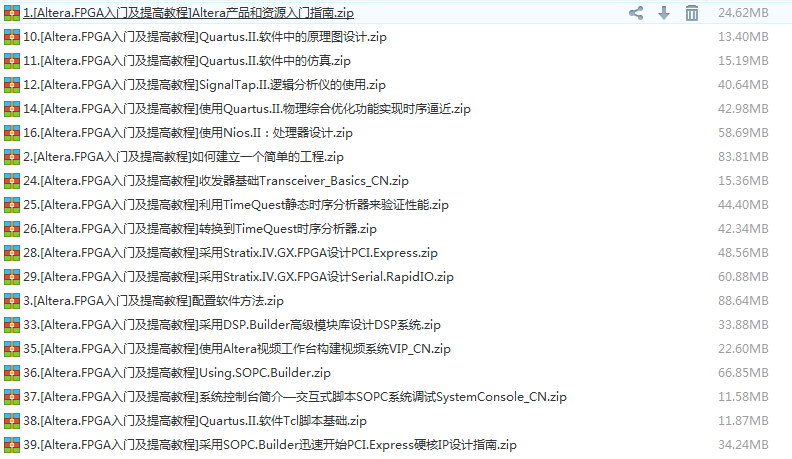Click the 60.88MB size value
Image resolution: width=792 pixels, height=459 pixels.
click(x=743, y=277)
